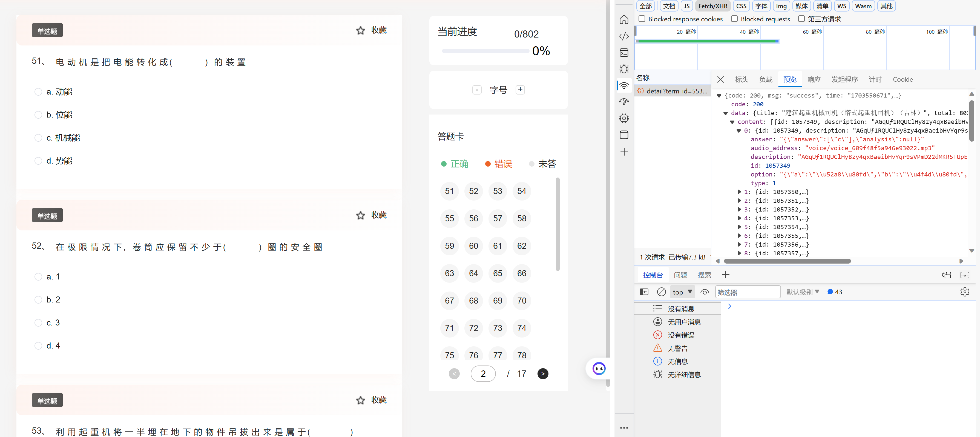
Task: Select option c. 机械能 radio button
Action: click(x=38, y=138)
